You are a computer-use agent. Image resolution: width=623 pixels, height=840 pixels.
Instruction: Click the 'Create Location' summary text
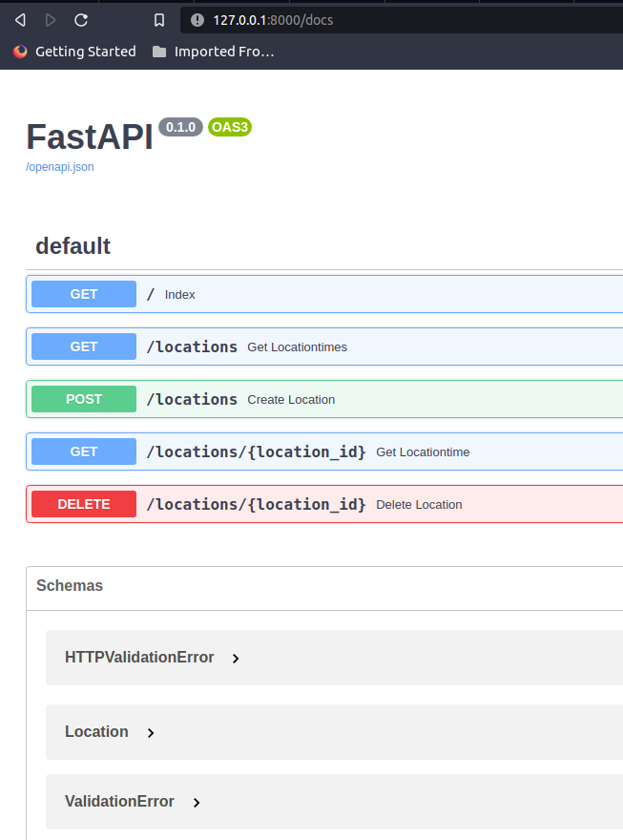tap(291, 400)
